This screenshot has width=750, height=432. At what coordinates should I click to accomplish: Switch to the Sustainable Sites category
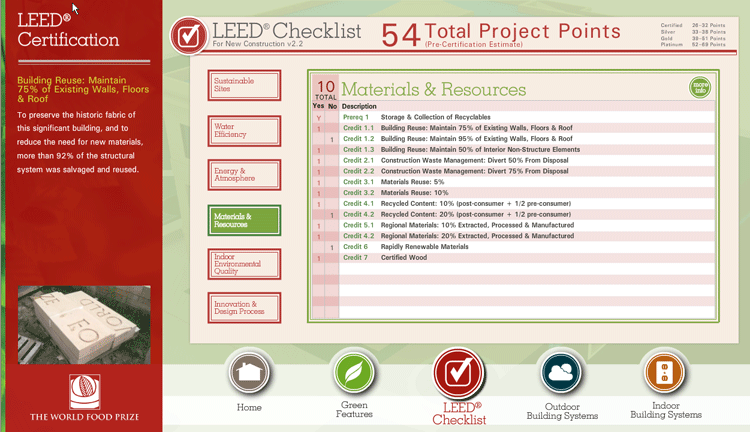pyautogui.click(x=244, y=85)
